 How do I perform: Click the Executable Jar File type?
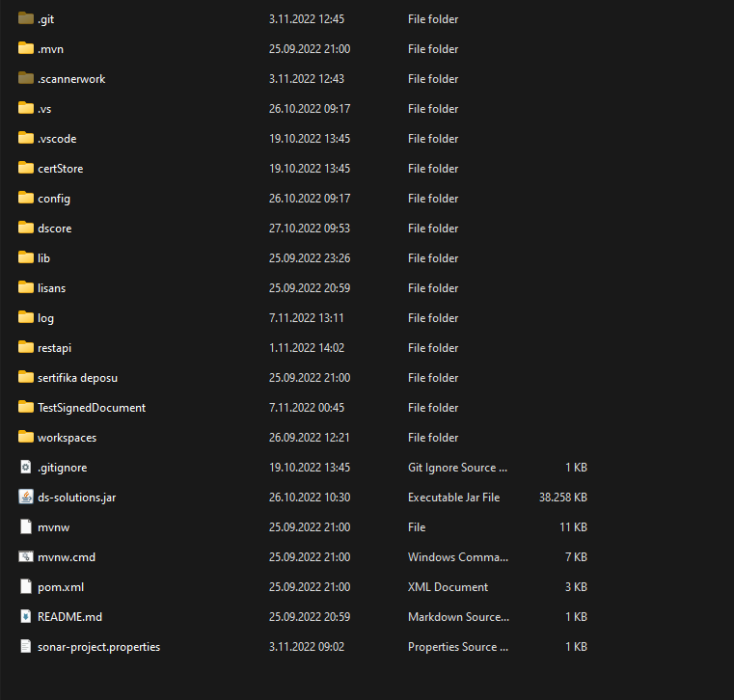[453, 498]
